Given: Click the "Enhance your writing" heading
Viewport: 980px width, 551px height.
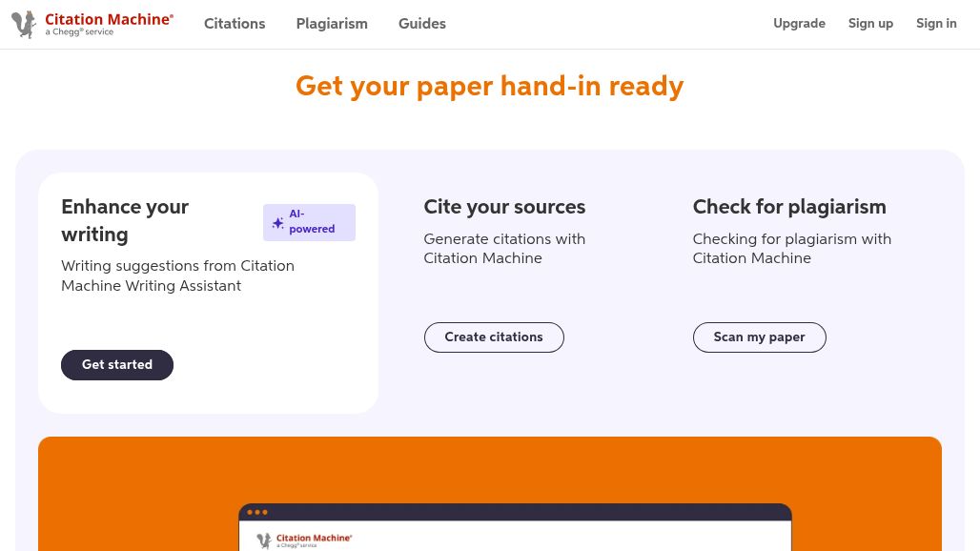Looking at the screenshot, I should pyautogui.click(x=125, y=220).
